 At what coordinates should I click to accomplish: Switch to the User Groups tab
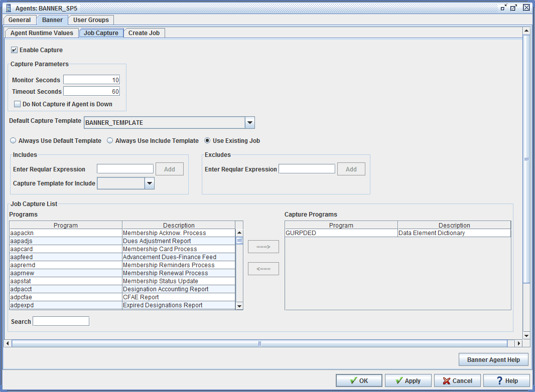(91, 20)
